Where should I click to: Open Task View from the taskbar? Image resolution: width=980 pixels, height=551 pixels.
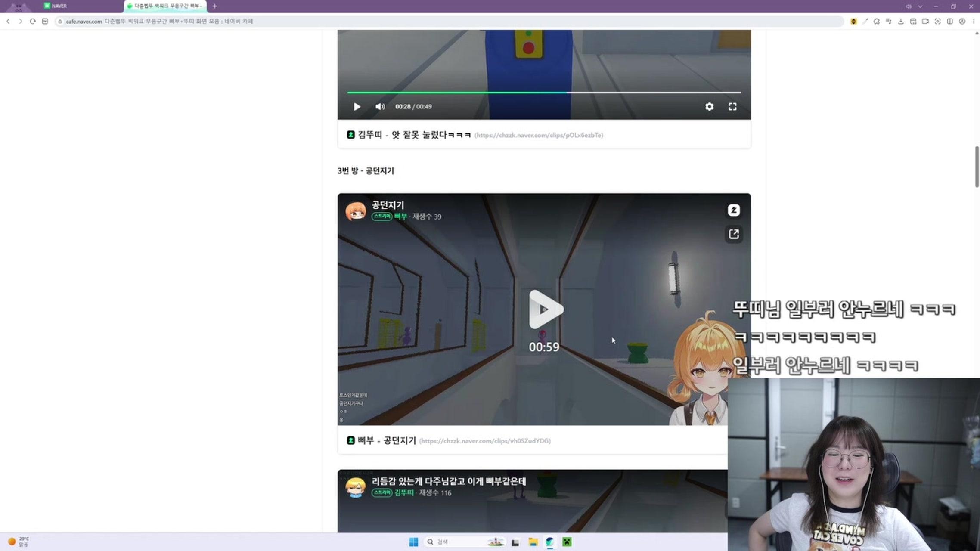(515, 542)
